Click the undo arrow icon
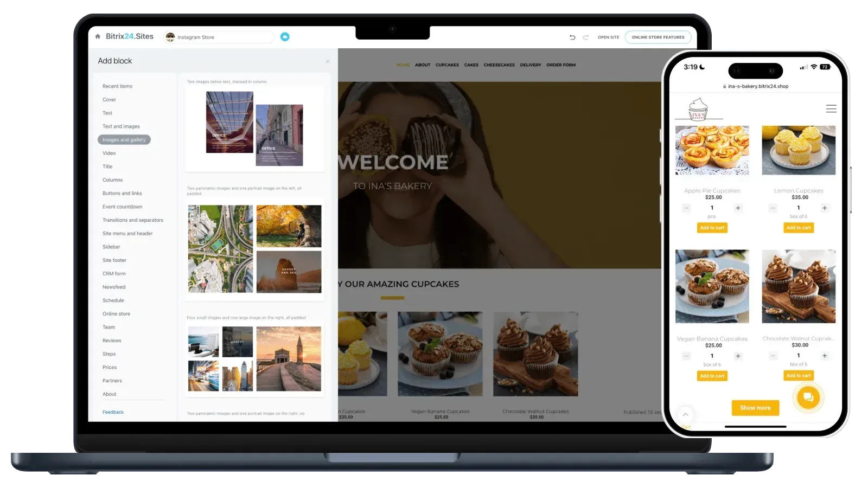The height and width of the screenshot is (488, 868). pyautogui.click(x=572, y=37)
